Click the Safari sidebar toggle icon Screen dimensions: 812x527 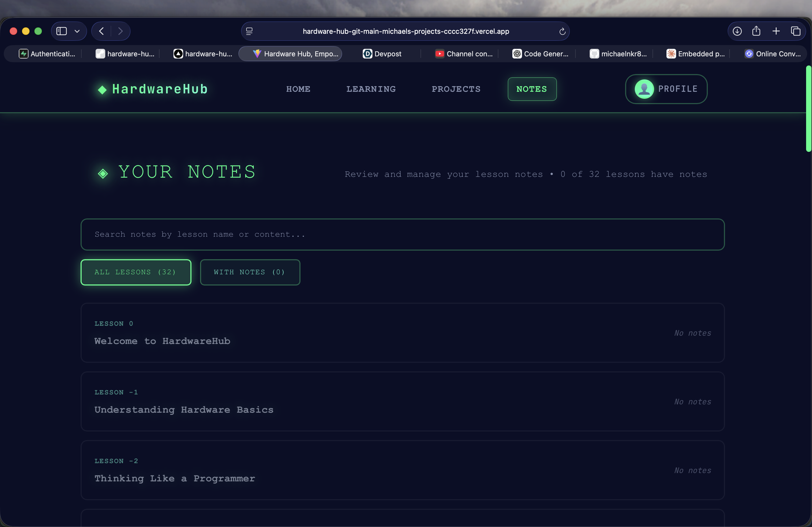(61, 31)
